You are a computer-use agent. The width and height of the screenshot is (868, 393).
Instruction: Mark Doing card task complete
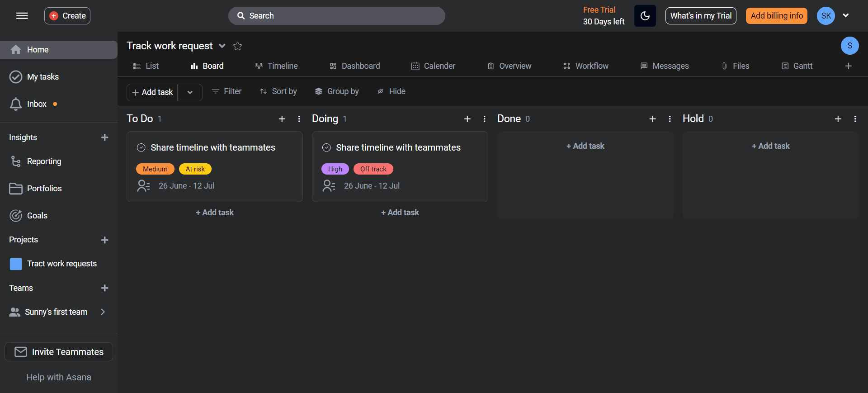[326, 147]
